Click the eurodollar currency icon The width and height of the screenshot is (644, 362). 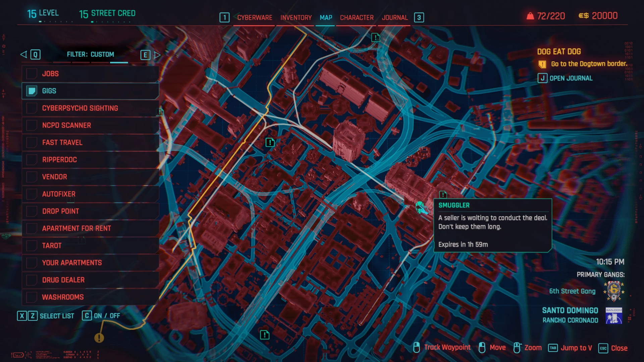pyautogui.click(x=584, y=16)
